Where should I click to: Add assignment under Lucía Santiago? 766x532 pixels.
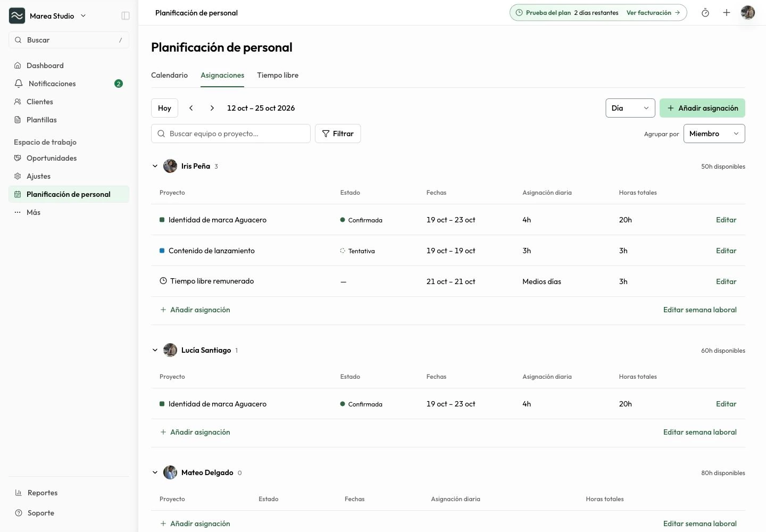[x=195, y=432]
